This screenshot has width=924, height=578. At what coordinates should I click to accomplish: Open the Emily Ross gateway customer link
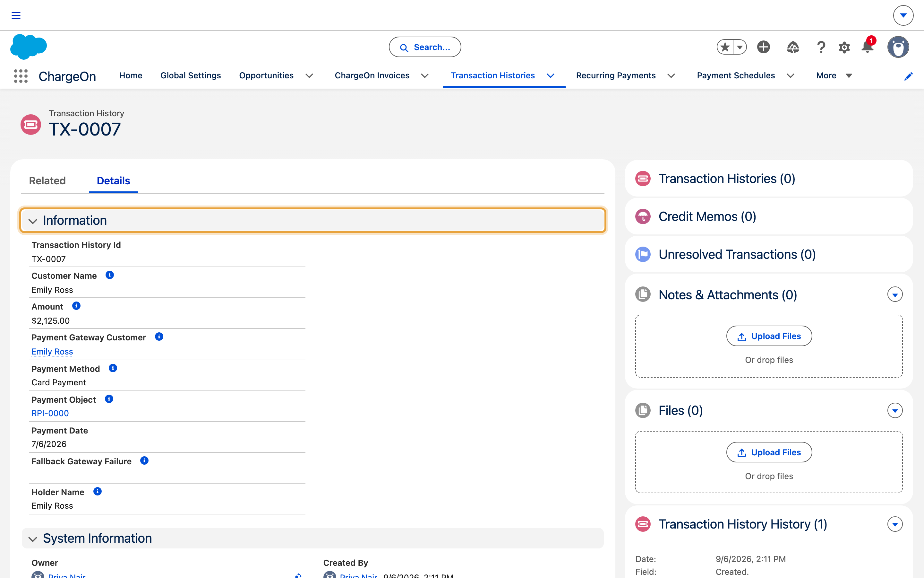point(52,352)
